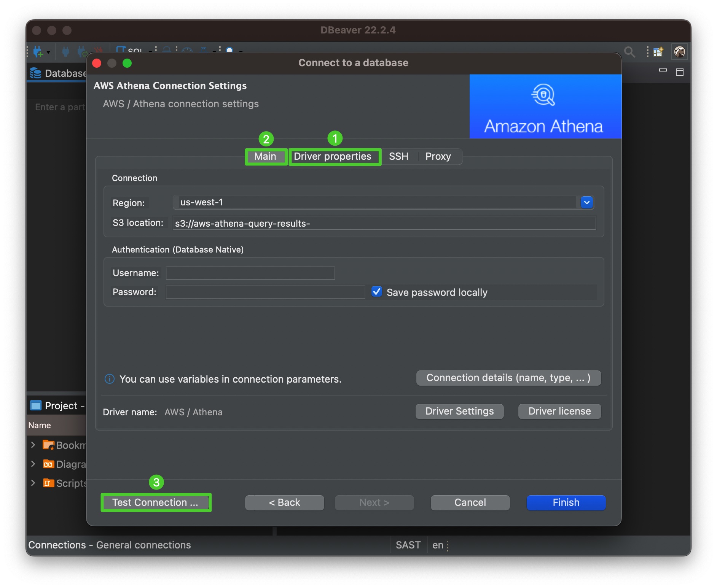Switch to the Driver properties tab
The height and width of the screenshot is (588, 717).
(334, 156)
